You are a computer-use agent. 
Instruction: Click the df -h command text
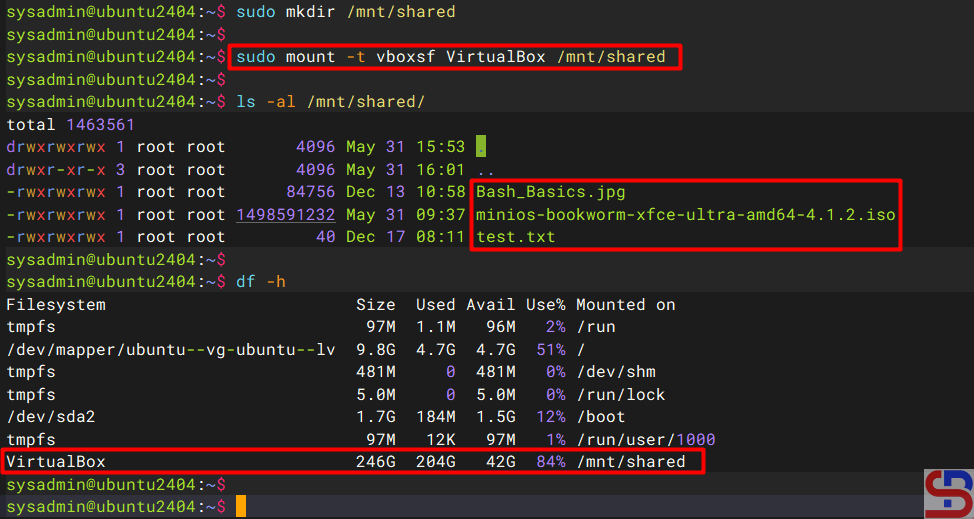point(260,282)
